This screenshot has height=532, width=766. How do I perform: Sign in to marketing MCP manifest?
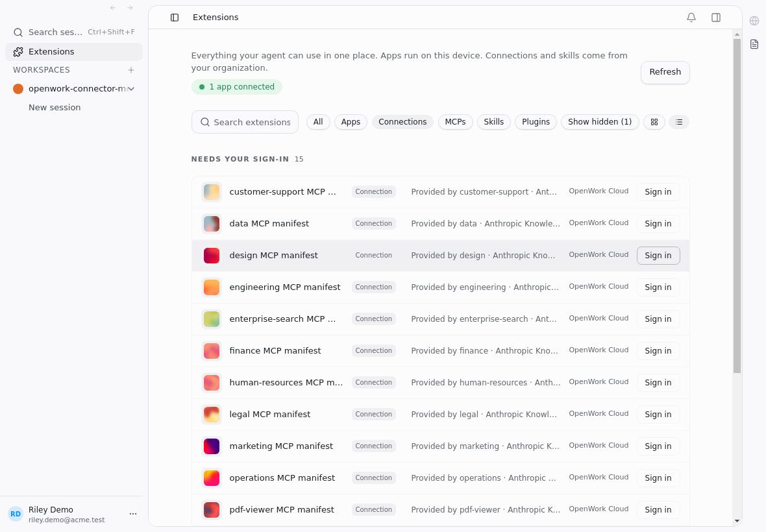tap(658, 446)
